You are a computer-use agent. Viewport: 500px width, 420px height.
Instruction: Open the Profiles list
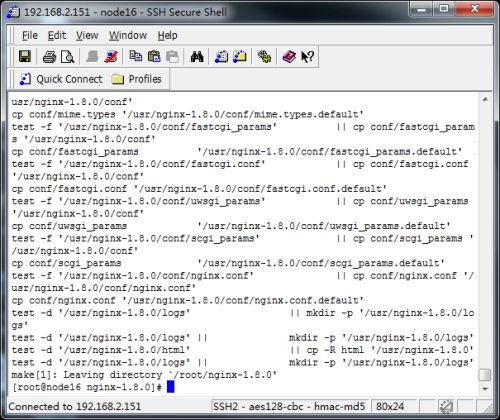pos(137,79)
